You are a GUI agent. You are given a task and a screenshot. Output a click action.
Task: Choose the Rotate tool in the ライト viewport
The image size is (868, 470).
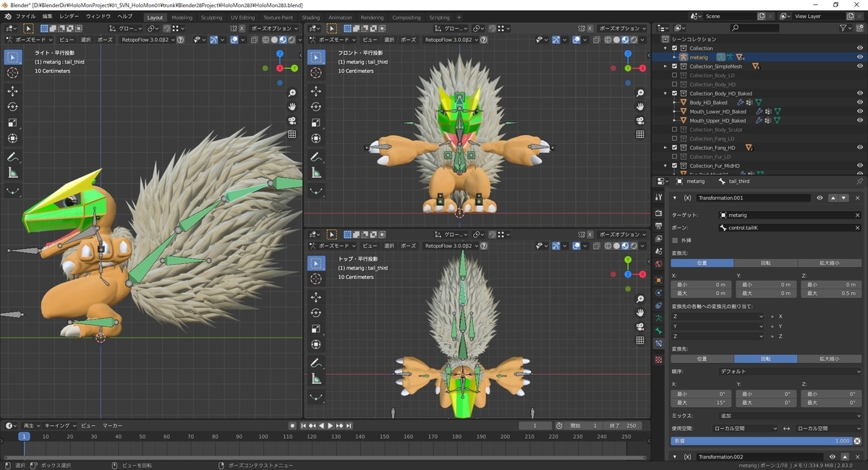pos(13,107)
